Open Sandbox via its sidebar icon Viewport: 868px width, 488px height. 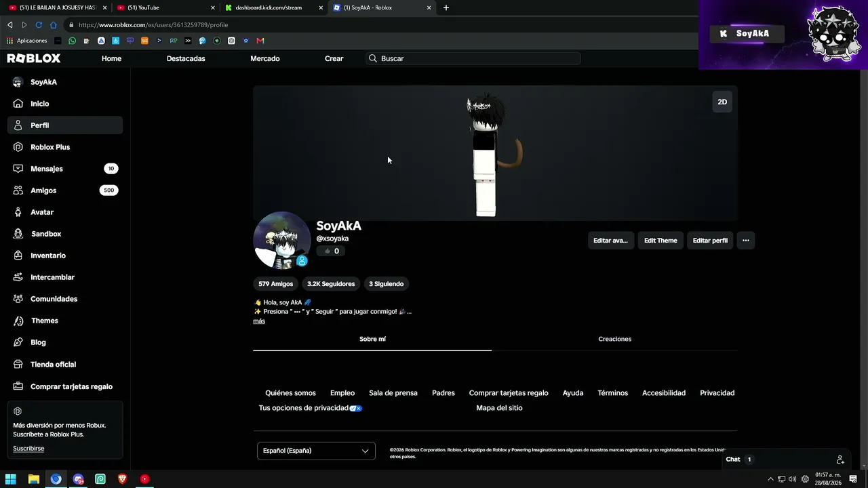point(18,234)
